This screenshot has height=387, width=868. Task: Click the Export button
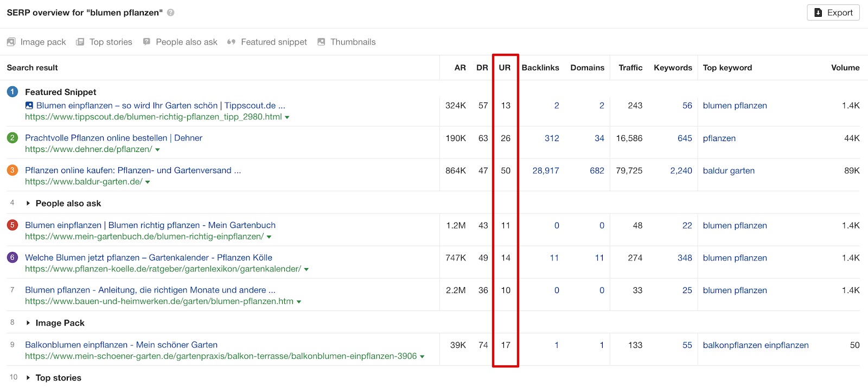coord(833,12)
